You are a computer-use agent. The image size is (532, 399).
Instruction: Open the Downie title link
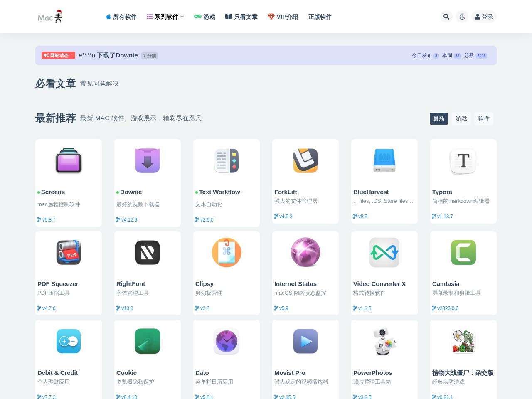(131, 192)
